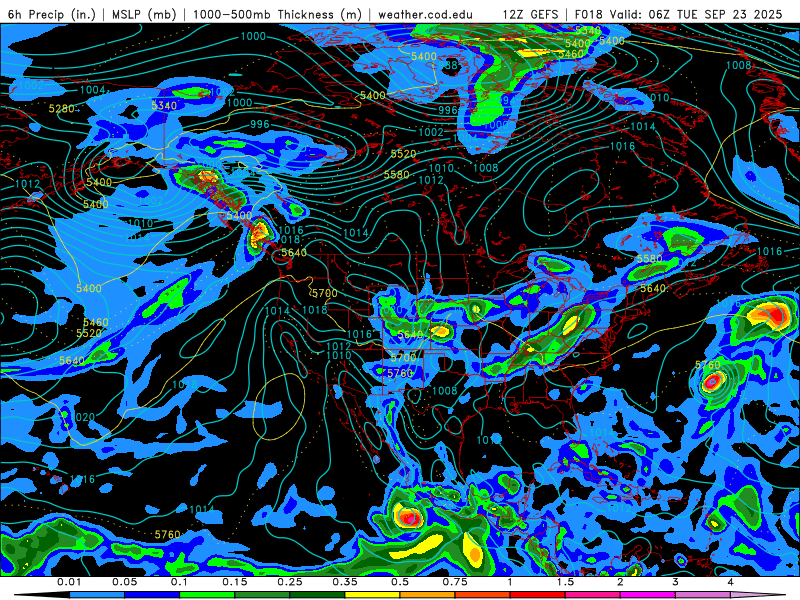Select the "1000-500mb Thickness (m)" header text
800x600 pixels.
click(x=277, y=14)
